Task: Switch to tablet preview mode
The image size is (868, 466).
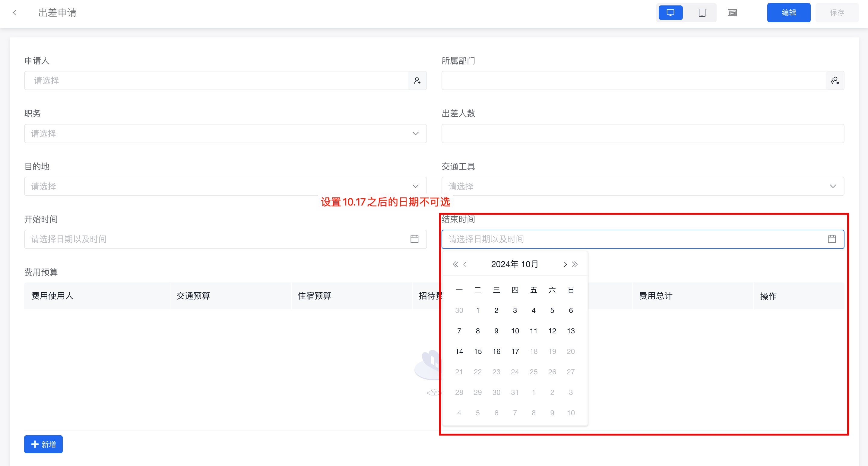Action: (702, 13)
